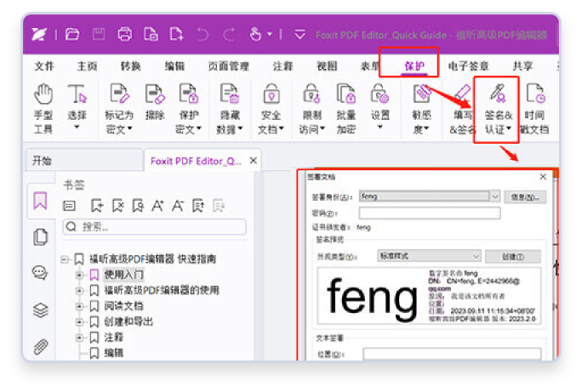Click the 擦除 erase redaction tool

pos(155,102)
